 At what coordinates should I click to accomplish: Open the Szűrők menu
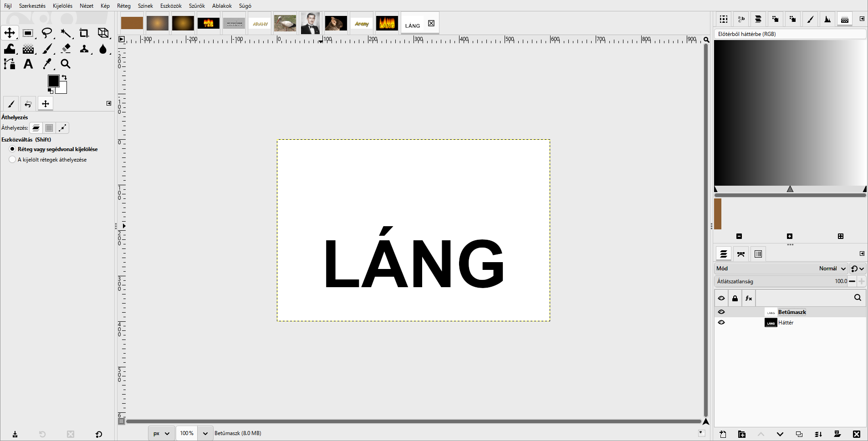point(197,6)
